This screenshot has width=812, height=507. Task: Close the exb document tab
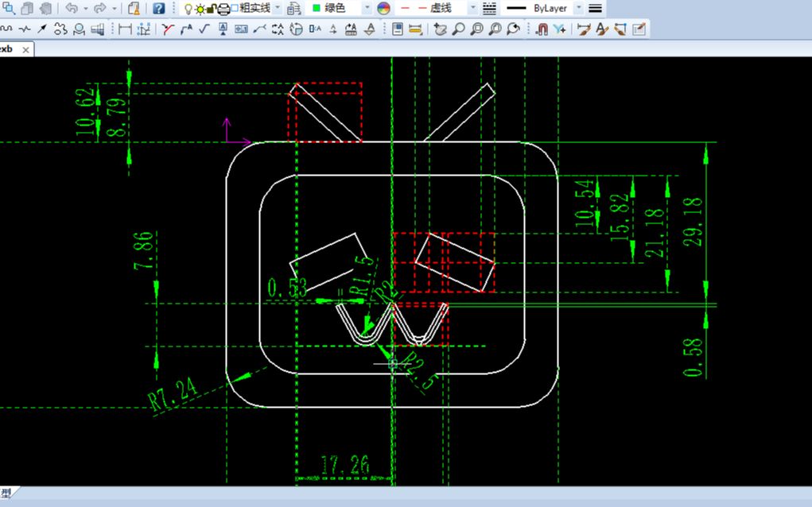(25, 49)
